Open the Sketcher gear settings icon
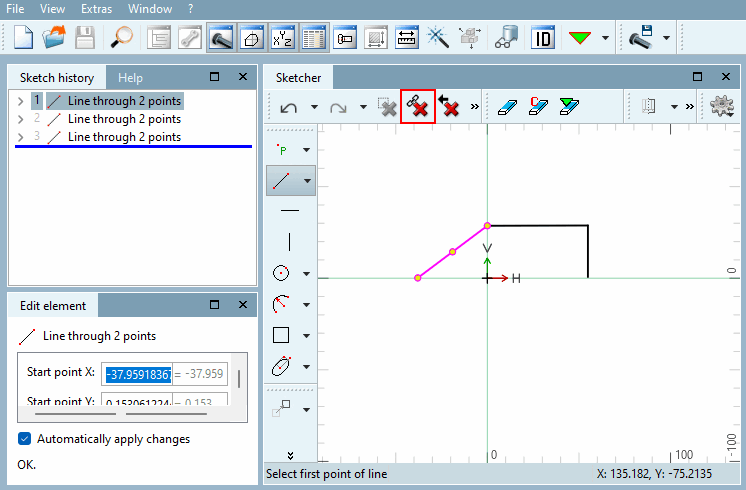This screenshot has height=490, width=746. click(722, 106)
